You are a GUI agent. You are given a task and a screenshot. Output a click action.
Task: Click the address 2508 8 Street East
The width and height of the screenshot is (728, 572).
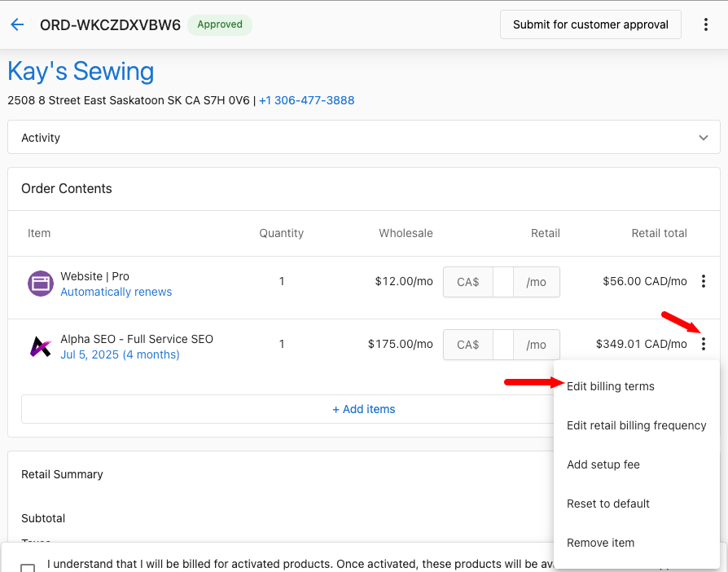click(129, 100)
